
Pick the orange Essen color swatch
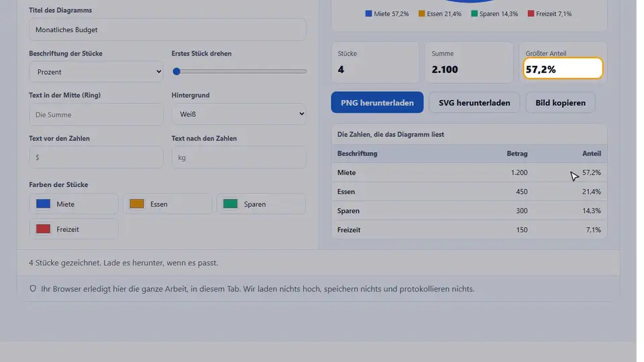tap(137, 204)
